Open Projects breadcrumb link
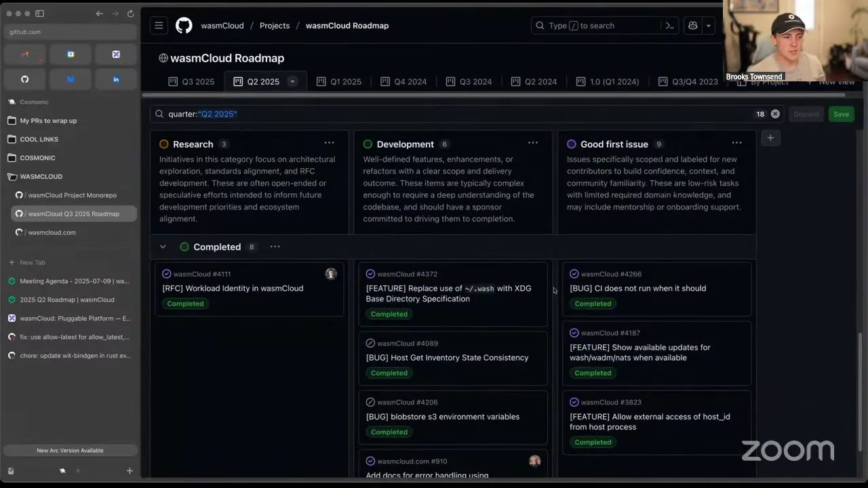Viewport: 868px width, 488px height. [x=275, y=26]
